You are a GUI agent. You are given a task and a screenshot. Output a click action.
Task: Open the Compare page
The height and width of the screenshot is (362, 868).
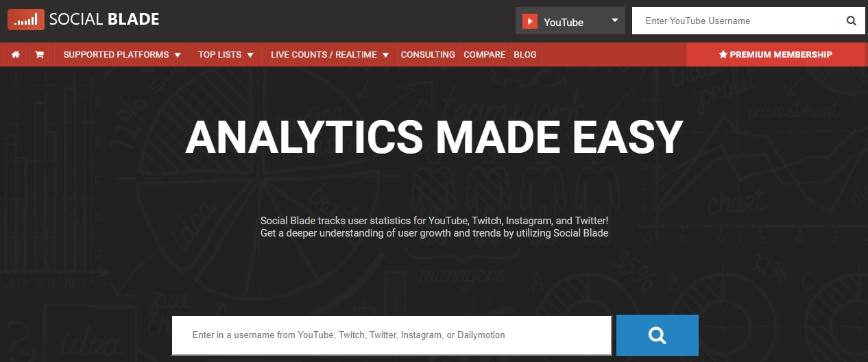click(x=484, y=55)
